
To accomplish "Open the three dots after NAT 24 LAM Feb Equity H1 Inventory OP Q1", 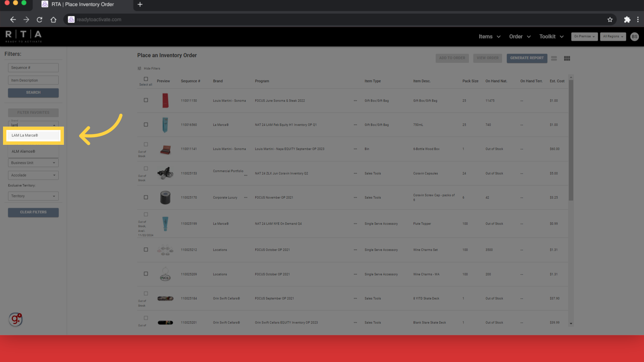I will click(x=355, y=125).
